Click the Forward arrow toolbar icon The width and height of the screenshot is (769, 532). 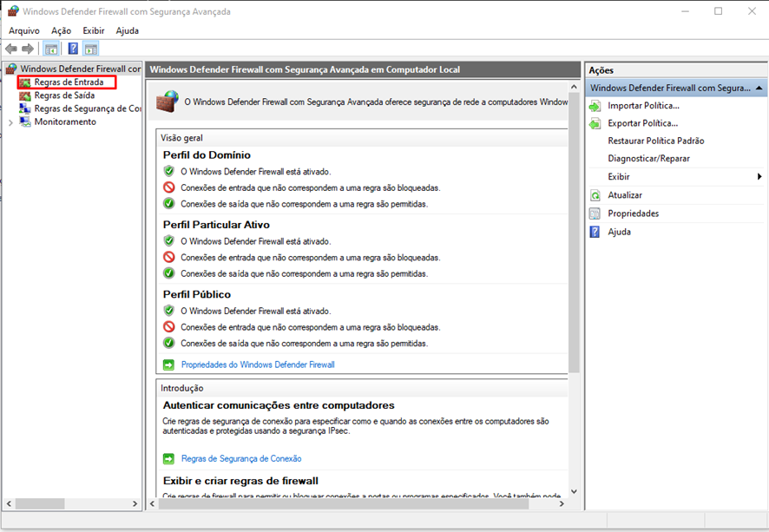28,49
